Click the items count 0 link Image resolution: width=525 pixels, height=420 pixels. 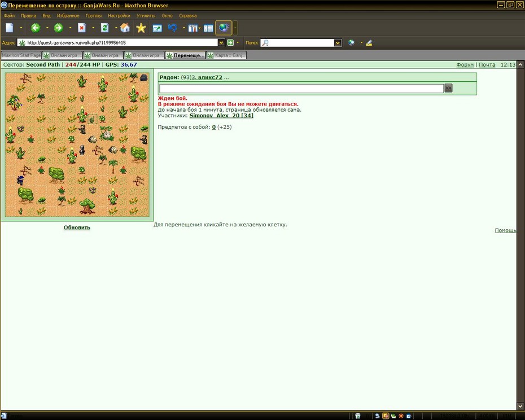click(x=213, y=127)
